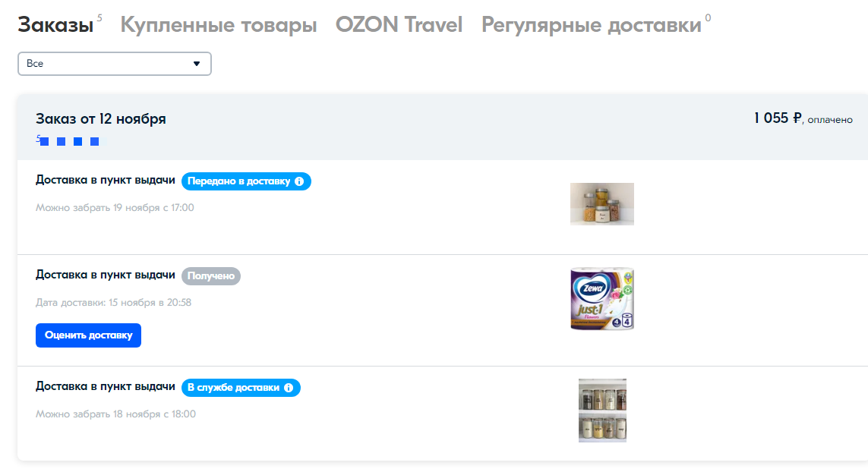Screen dimensions: 868x472
Task: Open the Zewa toilet paper product thumbnail
Action: coord(601,299)
